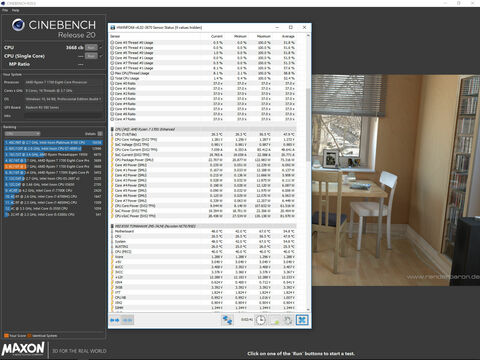Screen dimensions: 480x360
Task: Select the Intel Core i7-7700K ranking entry
Action: 53,190
